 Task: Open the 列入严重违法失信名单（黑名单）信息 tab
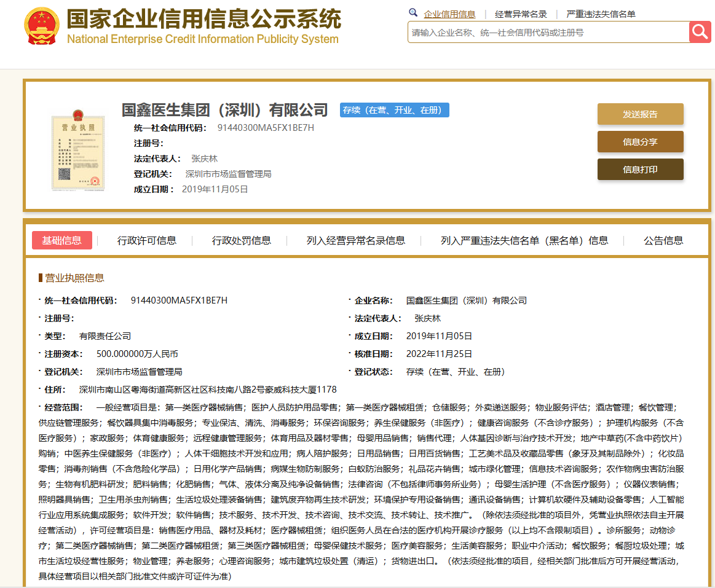[x=524, y=241]
